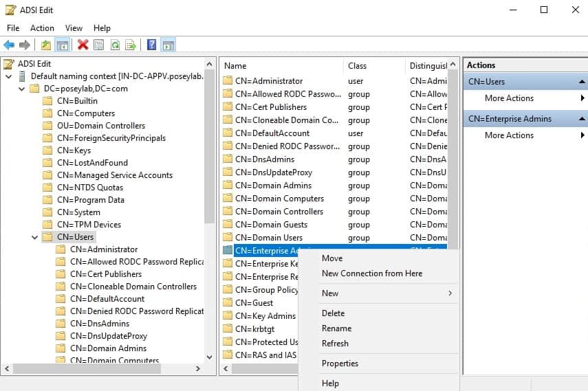Image resolution: width=588 pixels, height=391 pixels.
Task: Click folder icon of CN=Guest in list
Action: (227, 302)
